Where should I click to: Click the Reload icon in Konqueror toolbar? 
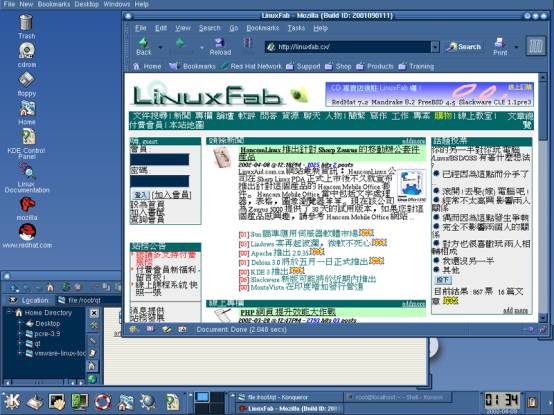(66, 286)
